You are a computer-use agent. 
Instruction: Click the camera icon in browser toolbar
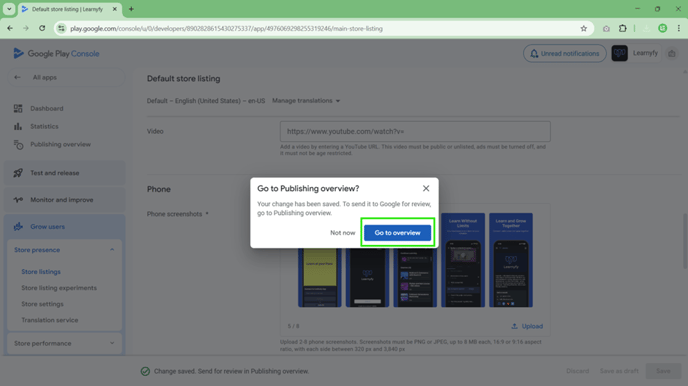pyautogui.click(x=606, y=29)
